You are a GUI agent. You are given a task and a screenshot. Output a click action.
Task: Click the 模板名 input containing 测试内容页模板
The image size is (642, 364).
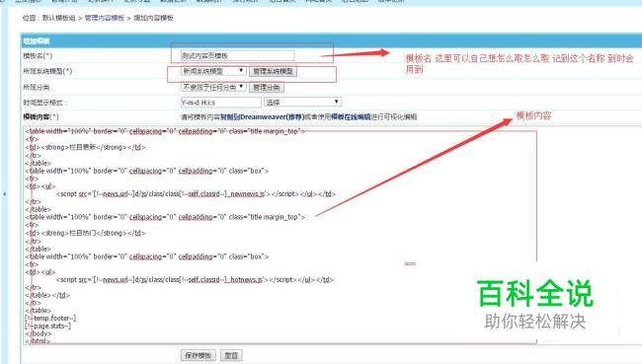click(x=237, y=55)
